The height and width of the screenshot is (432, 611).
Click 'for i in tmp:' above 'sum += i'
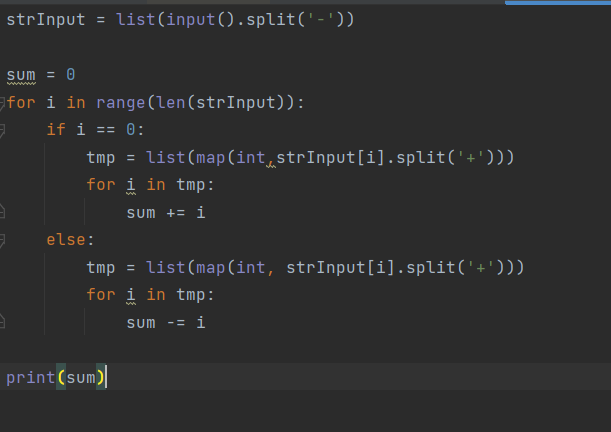coord(150,185)
